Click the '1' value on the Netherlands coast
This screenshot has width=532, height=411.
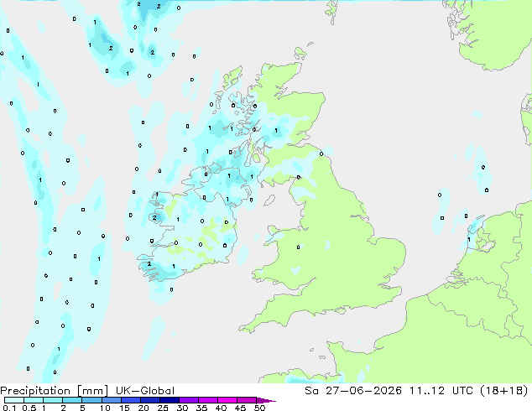[469, 239]
